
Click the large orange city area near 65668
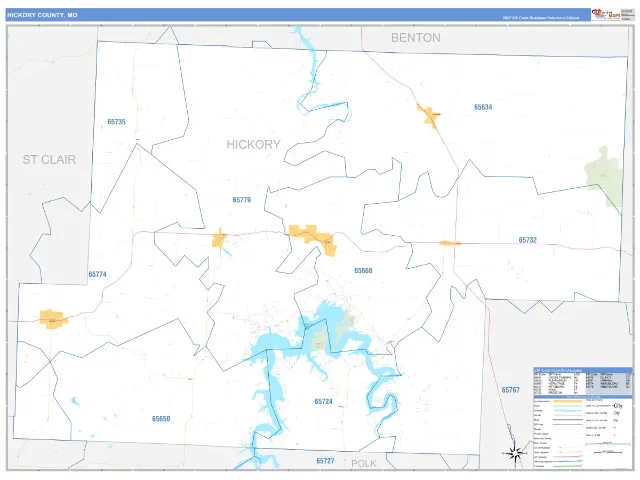click(313, 239)
